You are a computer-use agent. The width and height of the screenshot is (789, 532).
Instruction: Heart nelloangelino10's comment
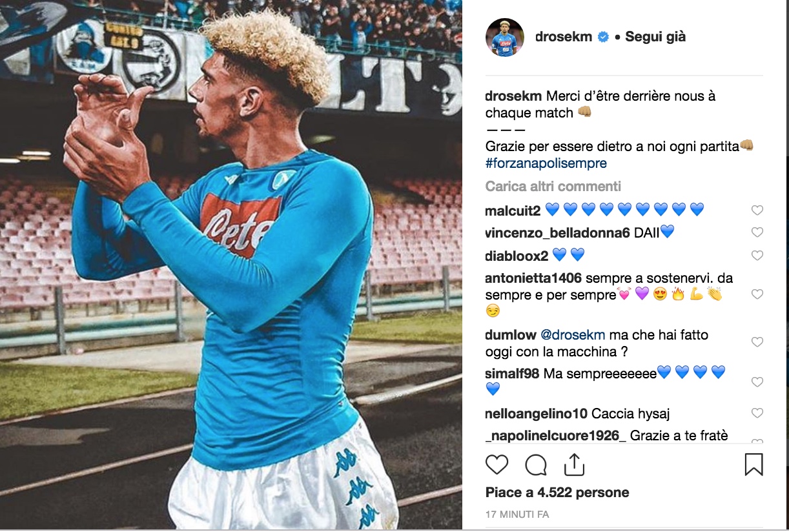[757, 413]
